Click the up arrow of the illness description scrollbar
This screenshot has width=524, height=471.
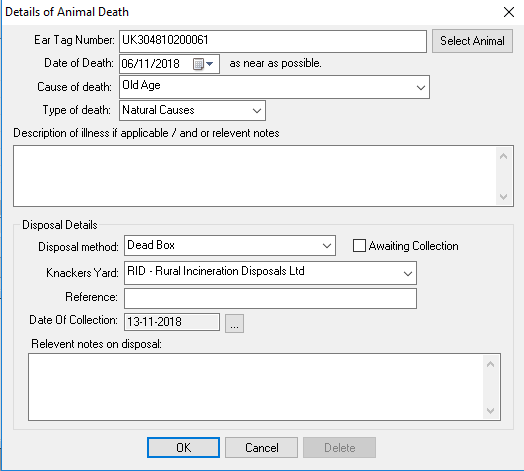point(503,156)
